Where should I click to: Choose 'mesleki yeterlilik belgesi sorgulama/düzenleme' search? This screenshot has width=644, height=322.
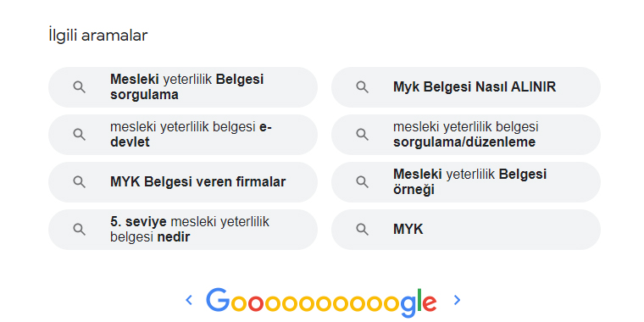pyautogui.click(x=466, y=135)
